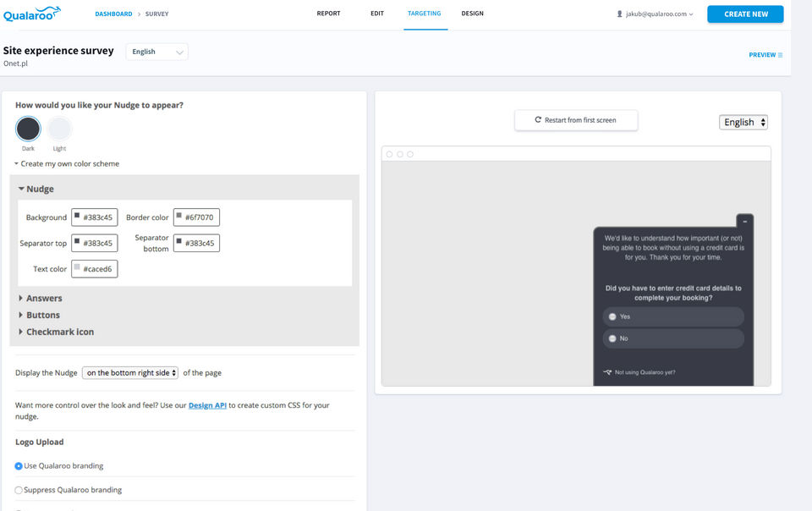
Task: Click the Border color hex field #6f7070
Action: click(196, 217)
